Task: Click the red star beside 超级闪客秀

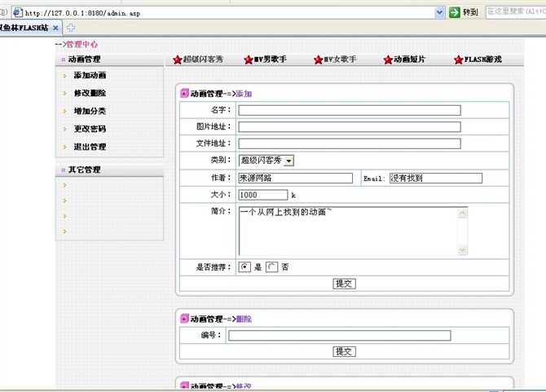Action: pyautogui.click(x=178, y=59)
